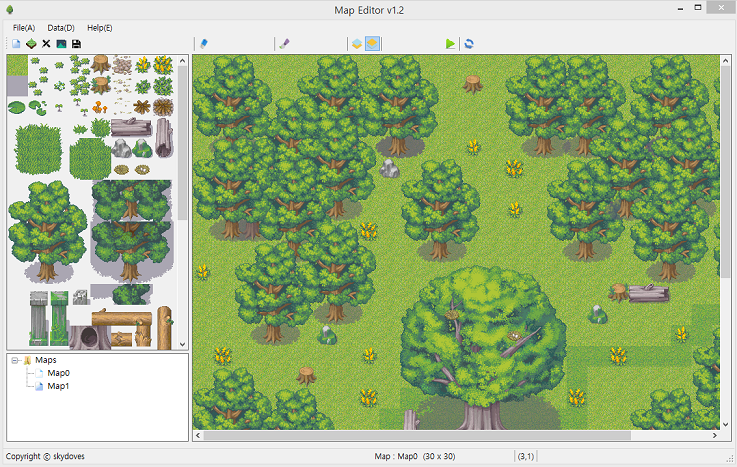The image size is (737, 467).
Task: Click the 'Map : Map0 (30 x 30)' status text
Action: pos(415,456)
